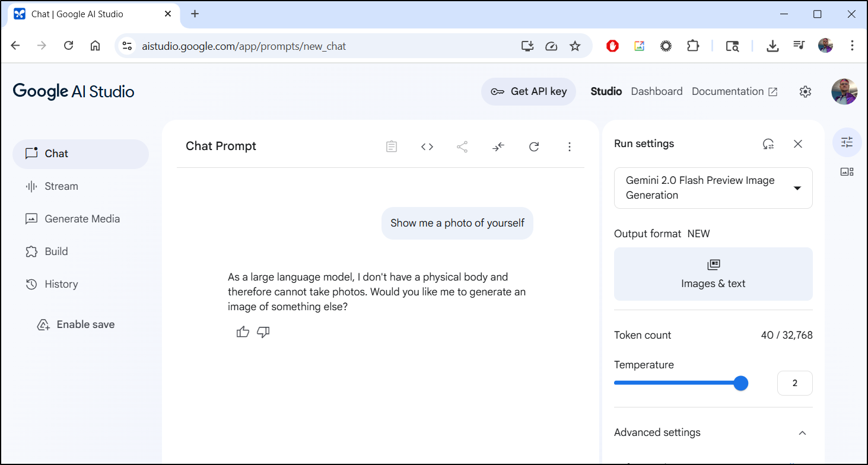Screen dimensions: 868x465
Task: Click the install app icon in address bar
Action: tap(527, 46)
